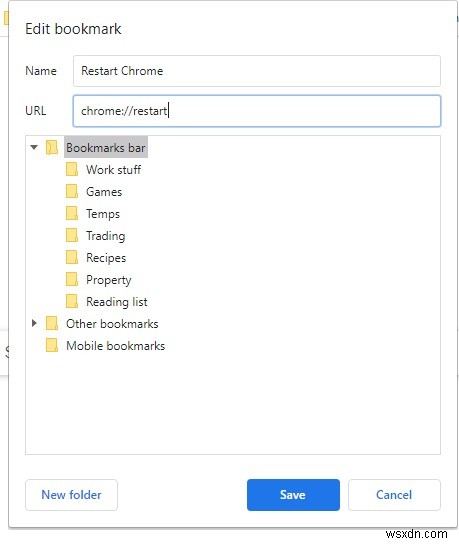Expand the Other bookmarks folder arrow
This screenshot has width=459, height=544.
pyautogui.click(x=34, y=323)
